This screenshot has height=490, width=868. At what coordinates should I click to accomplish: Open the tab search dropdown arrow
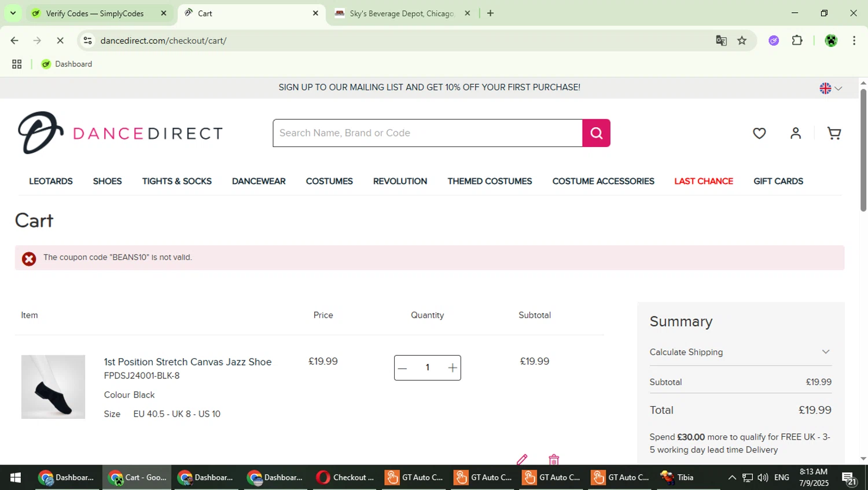(13, 13)
